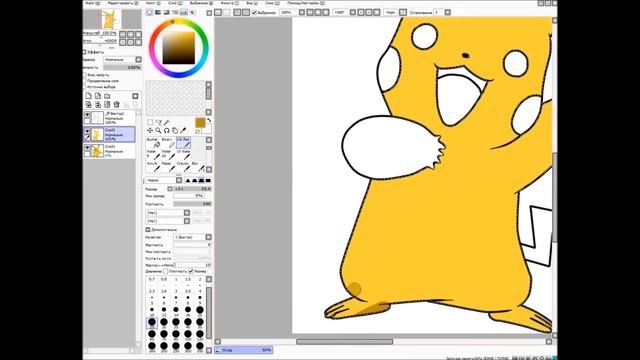Hide the top linework layer via eye
Viewport: 640px width, 360px height.
(87, 116)
